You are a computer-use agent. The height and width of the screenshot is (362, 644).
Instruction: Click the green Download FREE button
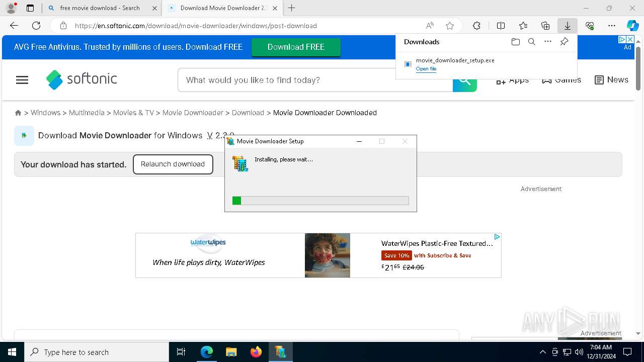pos(296,47)
